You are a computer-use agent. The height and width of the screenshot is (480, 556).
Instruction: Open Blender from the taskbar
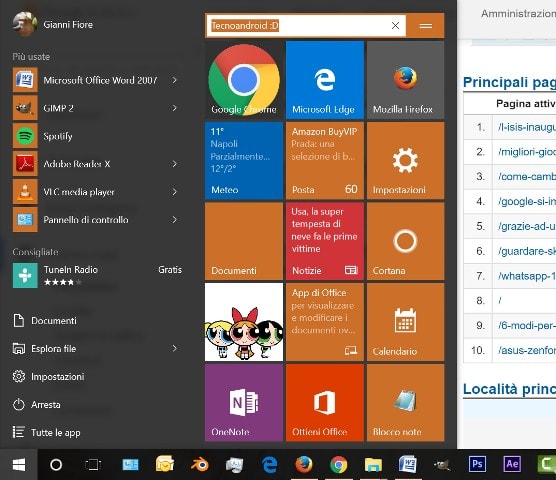(200, 464)
